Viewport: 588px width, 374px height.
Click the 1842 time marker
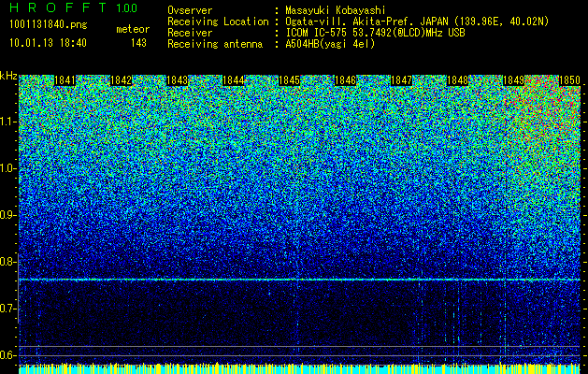[x=122, y=80]
